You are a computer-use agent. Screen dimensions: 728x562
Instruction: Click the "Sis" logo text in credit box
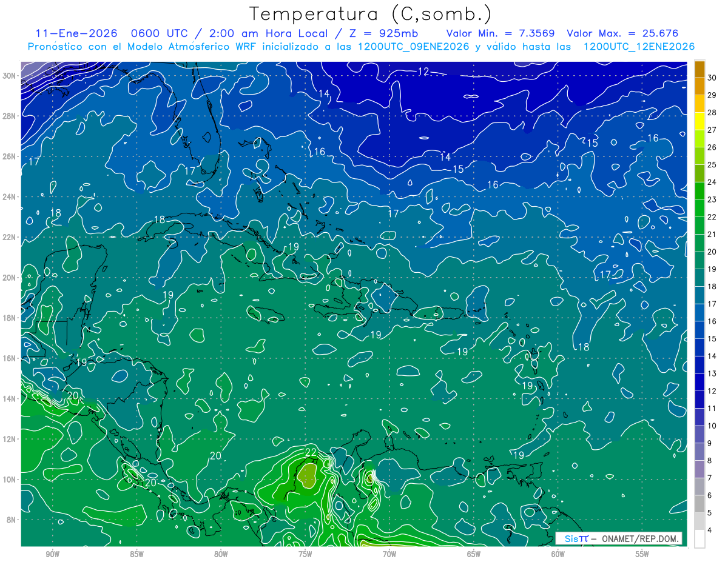coord(571,538)
